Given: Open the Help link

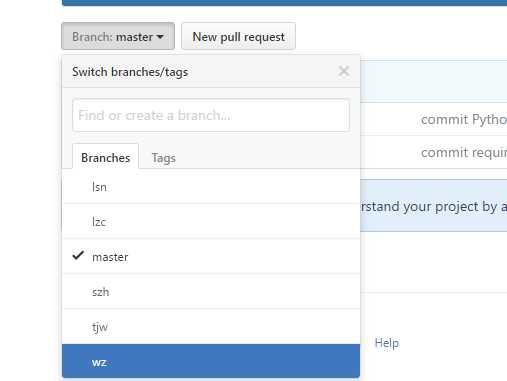Looking at the screenshot, I should click(387, 343).
